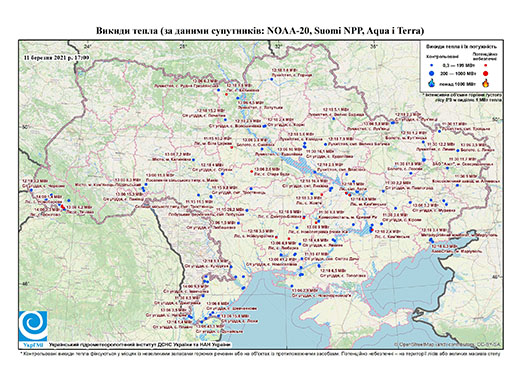The height and width of the screenshot is (368, 520).
Task: Click the map title mentioning NOAA-20 satellites
Action: [x=260, y=31]
